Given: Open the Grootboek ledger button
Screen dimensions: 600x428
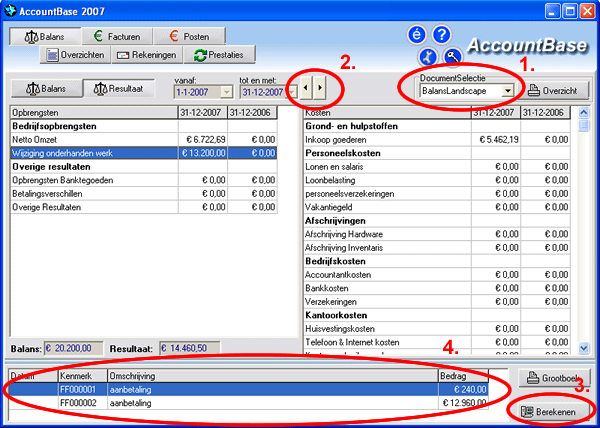Looking at the screenshot, I should click(553, 377).
